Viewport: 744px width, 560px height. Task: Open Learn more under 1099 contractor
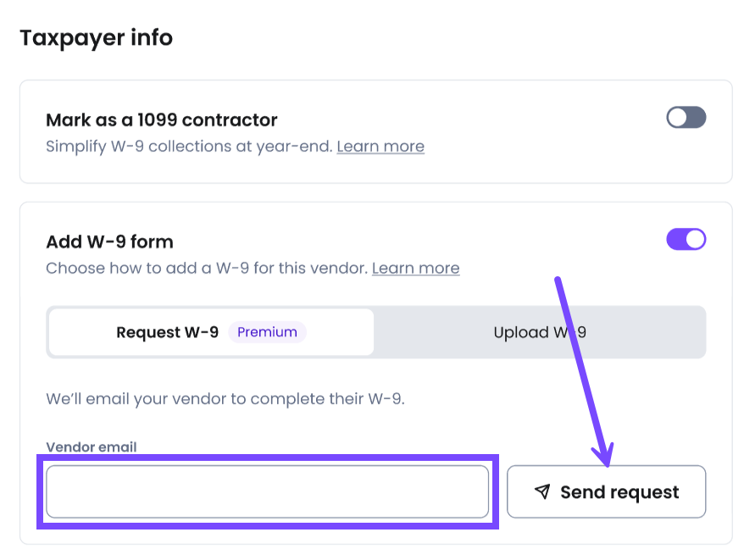point(380,147)
